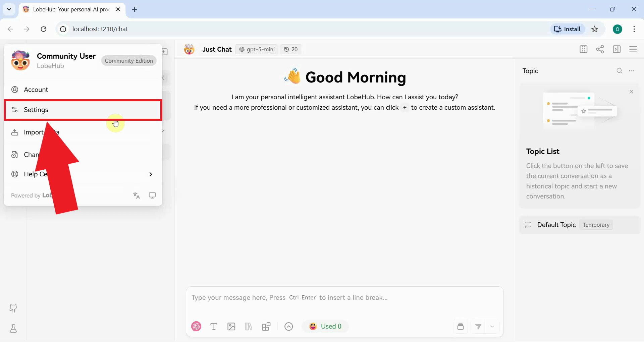Open the send options dropdown arrow
Screen dimensions: 644x342
click(492, 326)
